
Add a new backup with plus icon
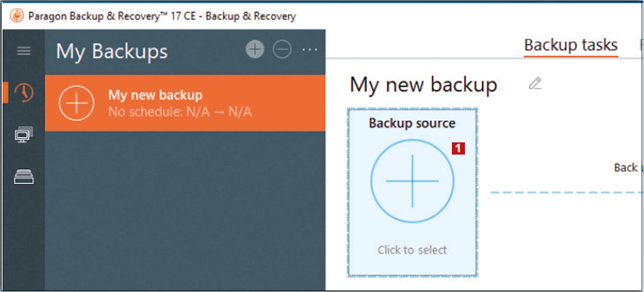pos(255,50)
